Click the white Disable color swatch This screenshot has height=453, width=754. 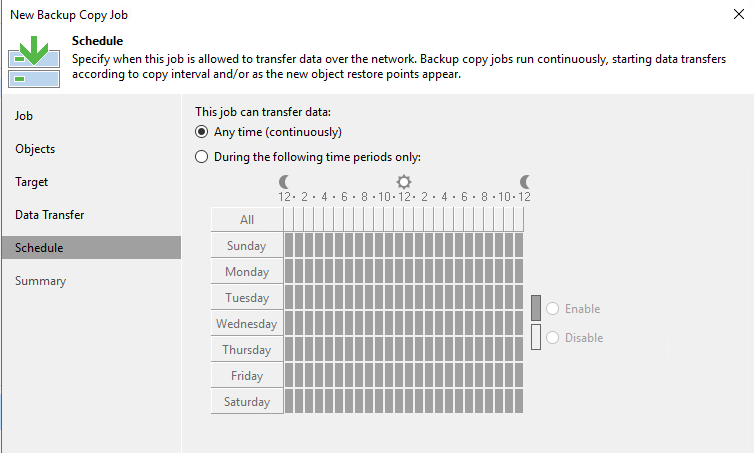point(536,337)
